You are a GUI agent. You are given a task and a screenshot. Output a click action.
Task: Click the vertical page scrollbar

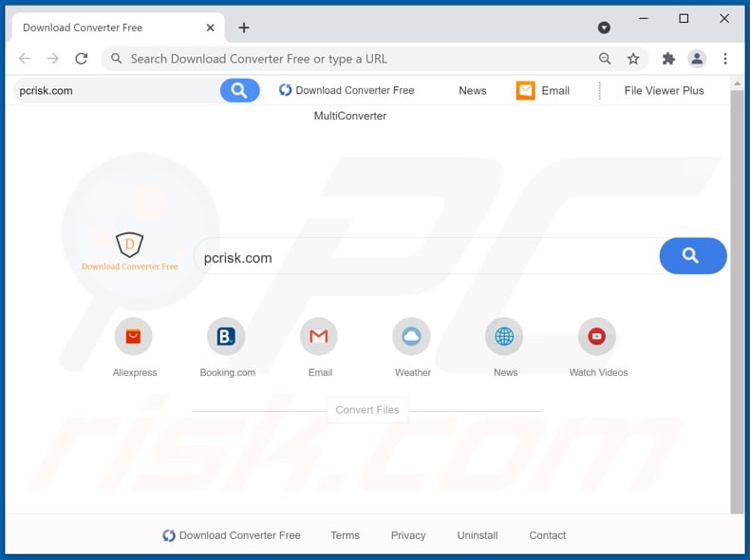(737, 301)
